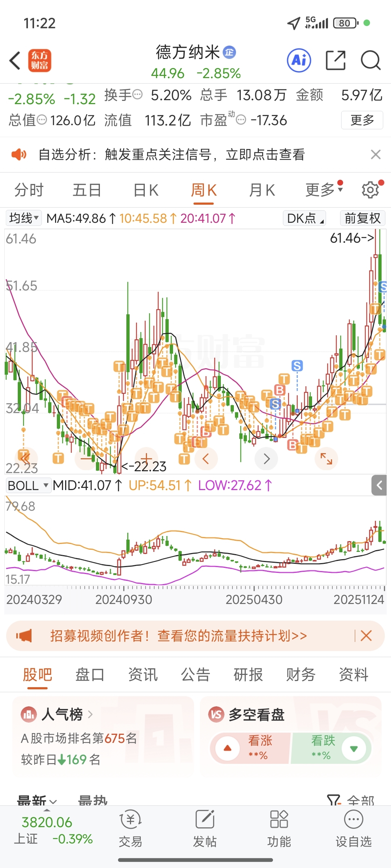Shift chart left with single arrow
The height and width of the screenshot is (868, 391).
click(x=206, y=459)
